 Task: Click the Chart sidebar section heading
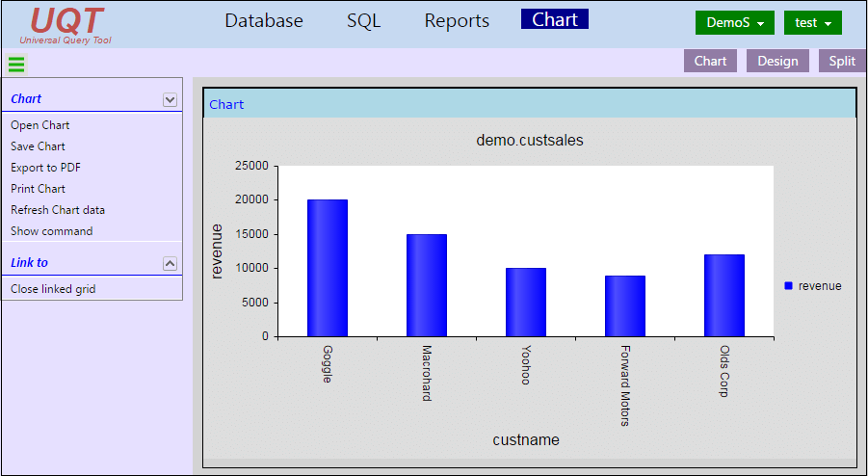(x=26, y=99)
